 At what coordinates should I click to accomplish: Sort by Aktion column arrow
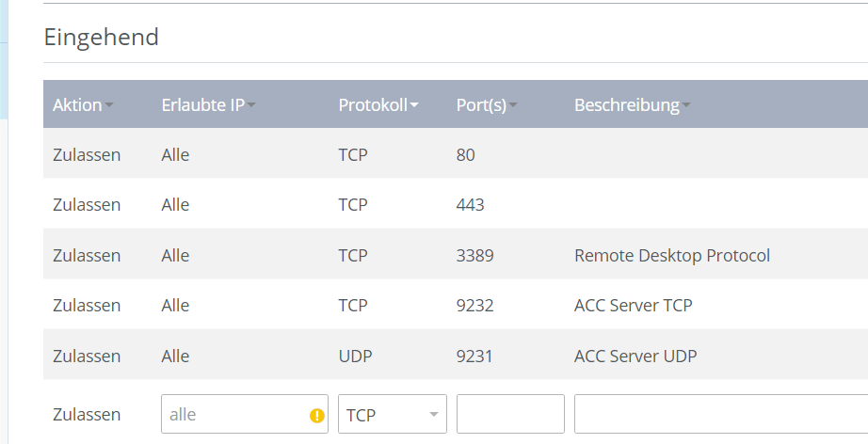[109, 105]
